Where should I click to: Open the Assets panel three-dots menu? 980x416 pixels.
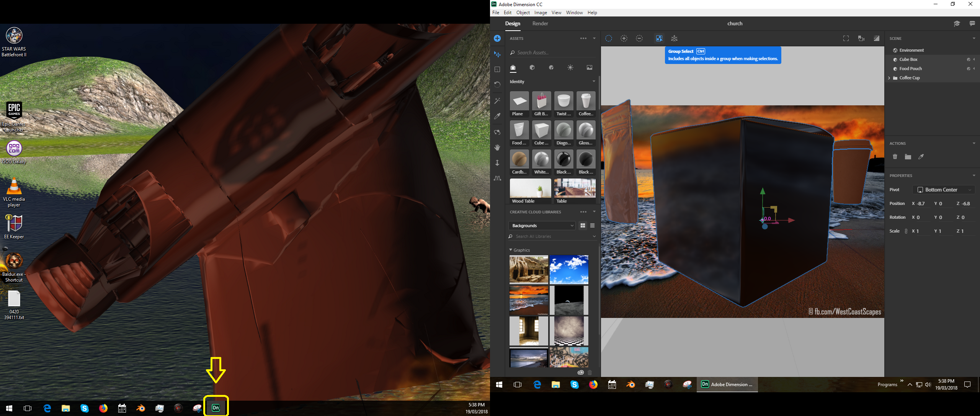pyautogui.click(x=583, y=38)
